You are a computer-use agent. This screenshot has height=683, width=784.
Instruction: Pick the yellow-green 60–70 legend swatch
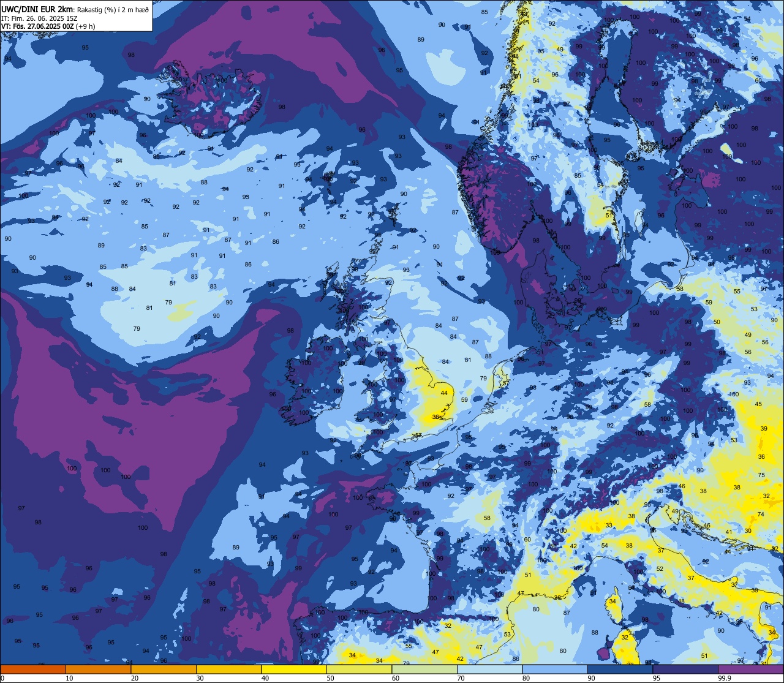pos(424,670)
